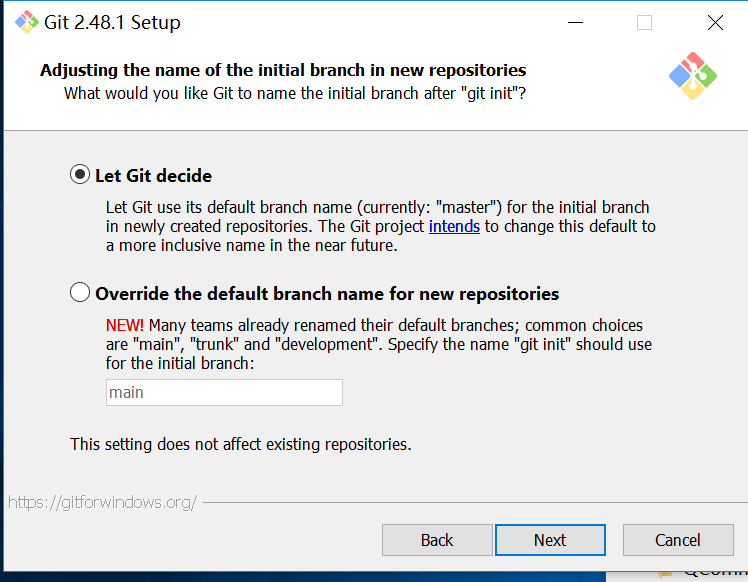Click the "Git 2.48.1 Setup" window title
748x582 pixels.
tap(112, 22)
